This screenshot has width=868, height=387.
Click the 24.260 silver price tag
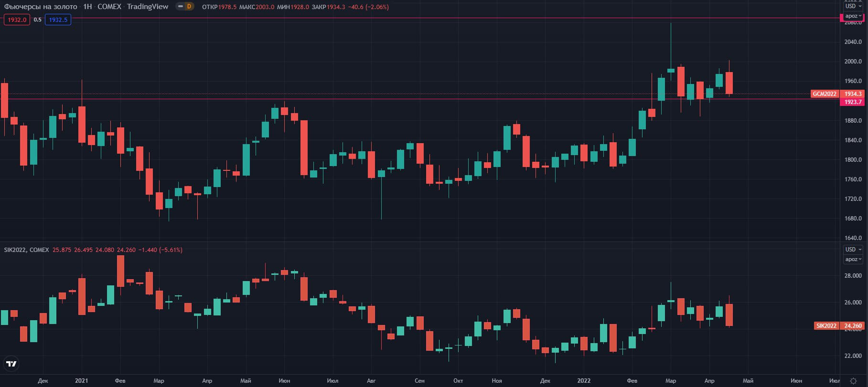853,326
